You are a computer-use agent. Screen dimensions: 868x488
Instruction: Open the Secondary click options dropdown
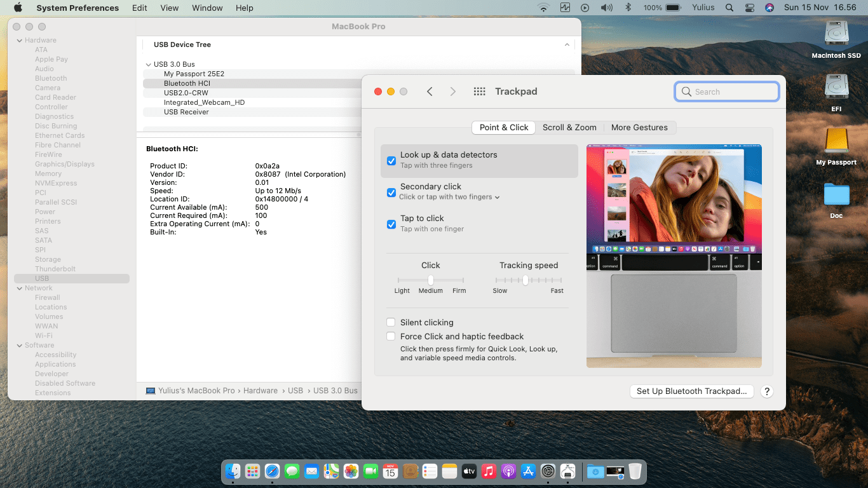[449, 197]
